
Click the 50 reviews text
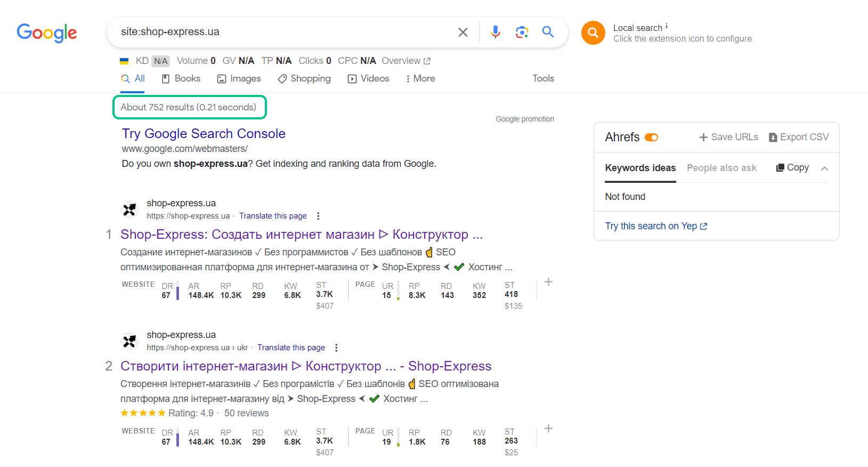click(x=247, y=413)
